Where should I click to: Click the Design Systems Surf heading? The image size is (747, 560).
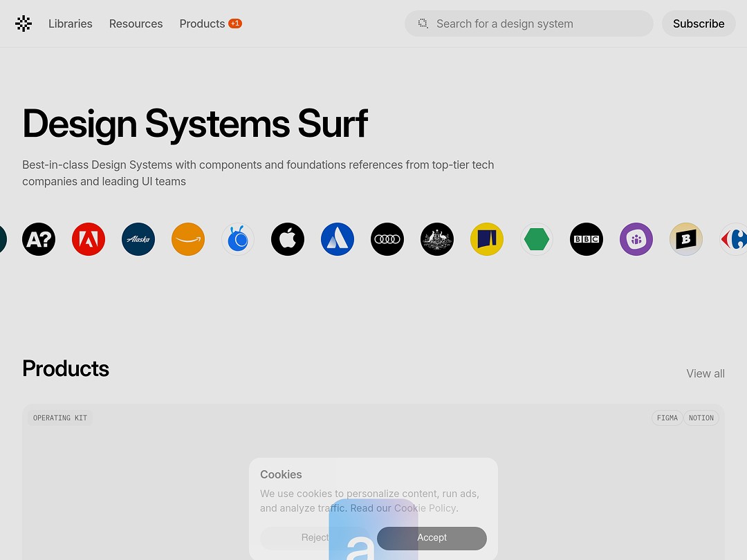click(195, 123)
